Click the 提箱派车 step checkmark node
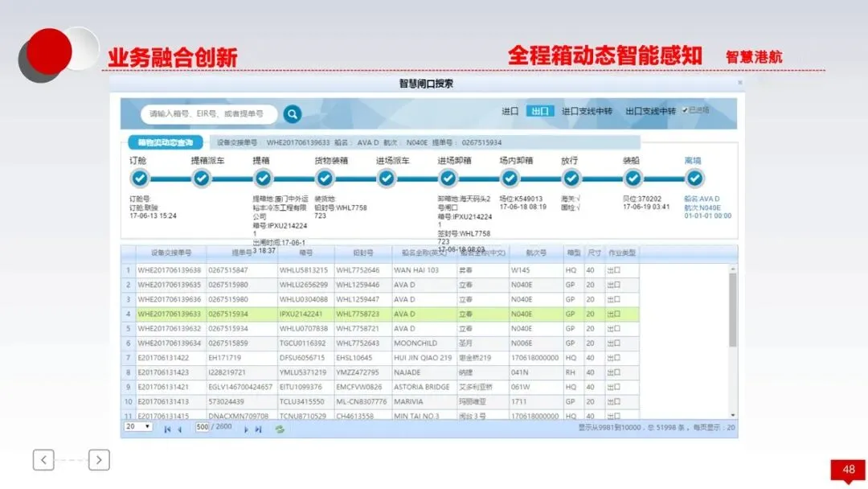The width and height of the screenshot is (868, 489). point(202,179)
